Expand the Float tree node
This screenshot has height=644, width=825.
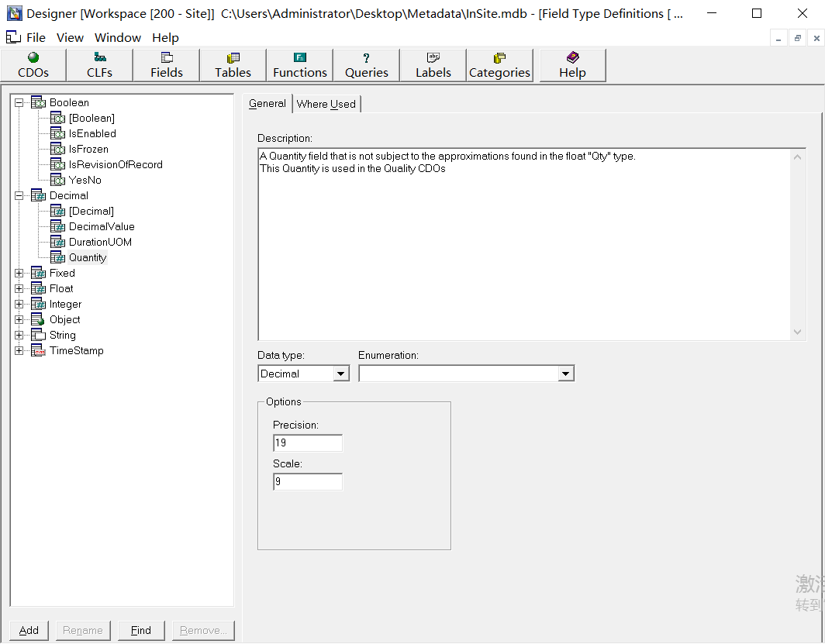19,288
